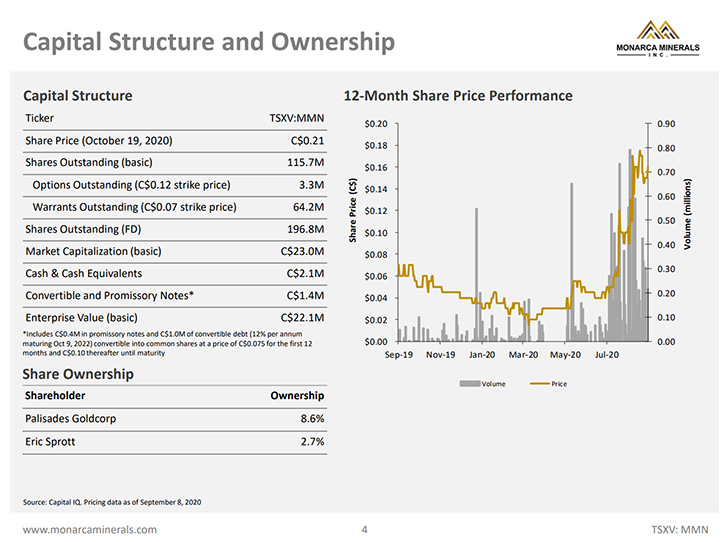Screen dimensions: 725x542
Task: Click the 'Shareholder' column header
Action: point(55,396)
